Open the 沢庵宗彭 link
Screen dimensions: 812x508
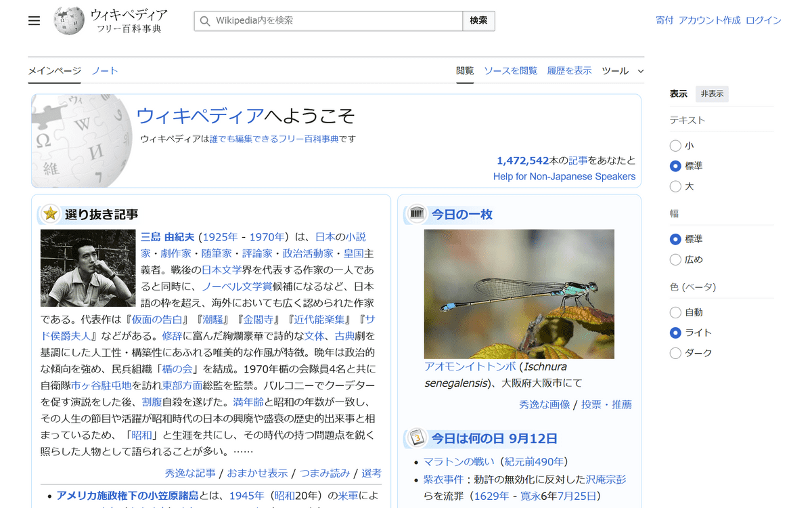[x=606, y=480]
